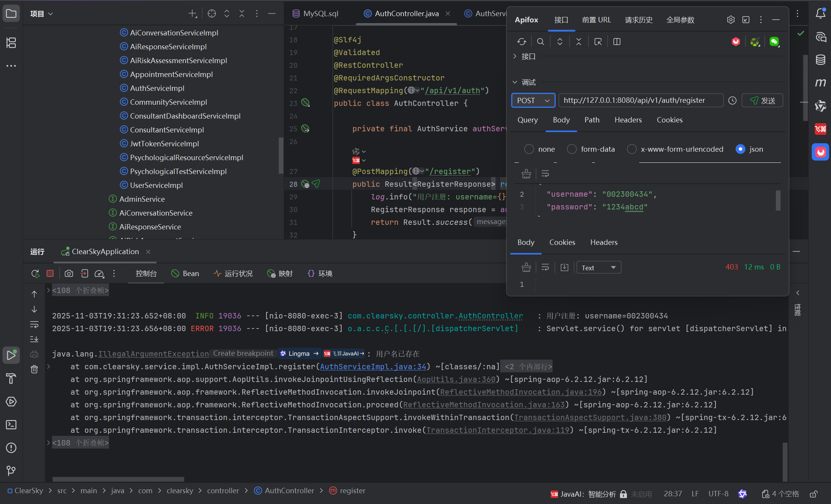Expand the top 108 folded frames line

point(80,290)
